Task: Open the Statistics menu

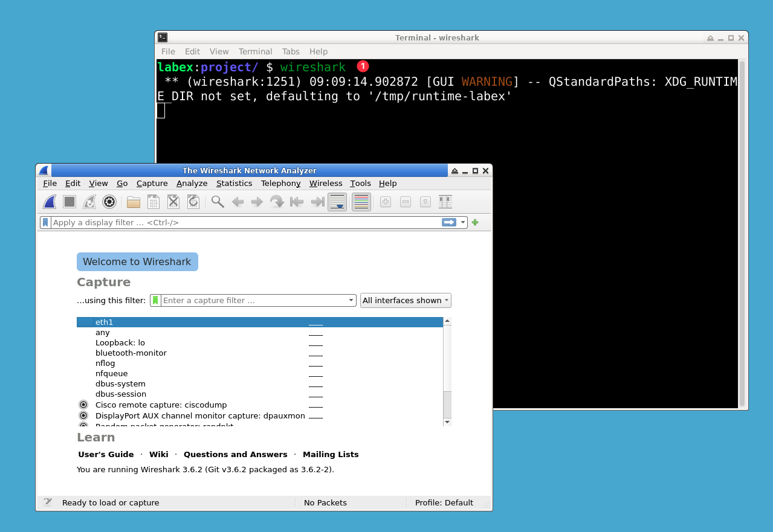Action: pyautogui.click(x=234, y=183)
